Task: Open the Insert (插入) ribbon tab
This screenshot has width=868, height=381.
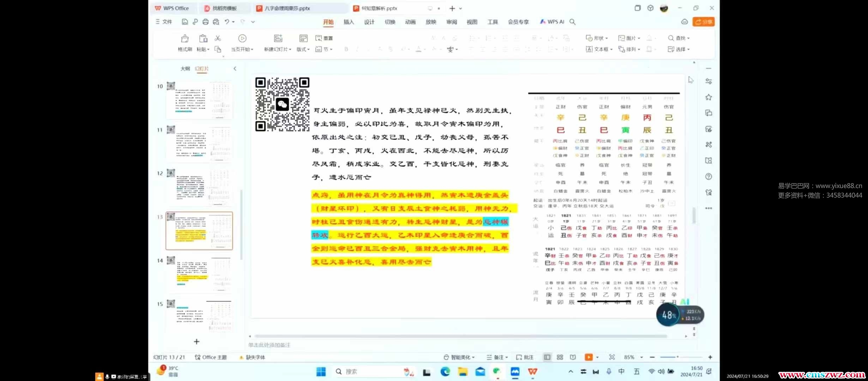Action: (x=349, y=22)
